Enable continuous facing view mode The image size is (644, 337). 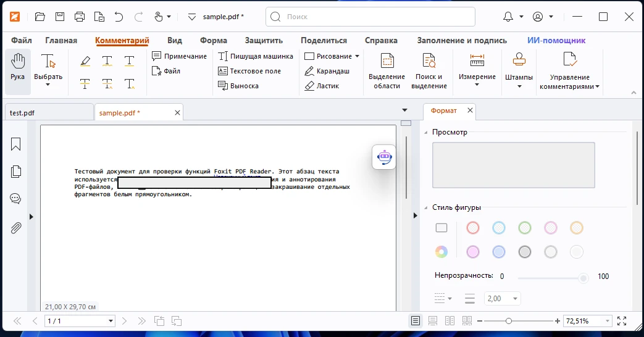[467, 321]
